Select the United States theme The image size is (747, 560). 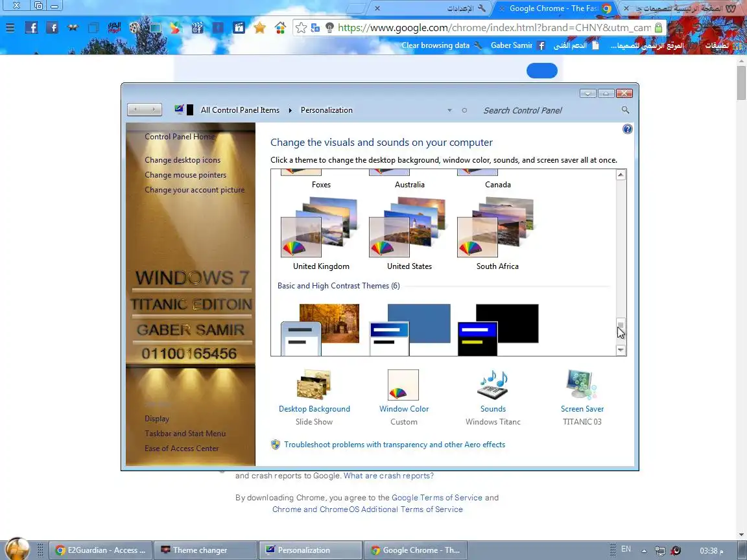tap(409, 233)
